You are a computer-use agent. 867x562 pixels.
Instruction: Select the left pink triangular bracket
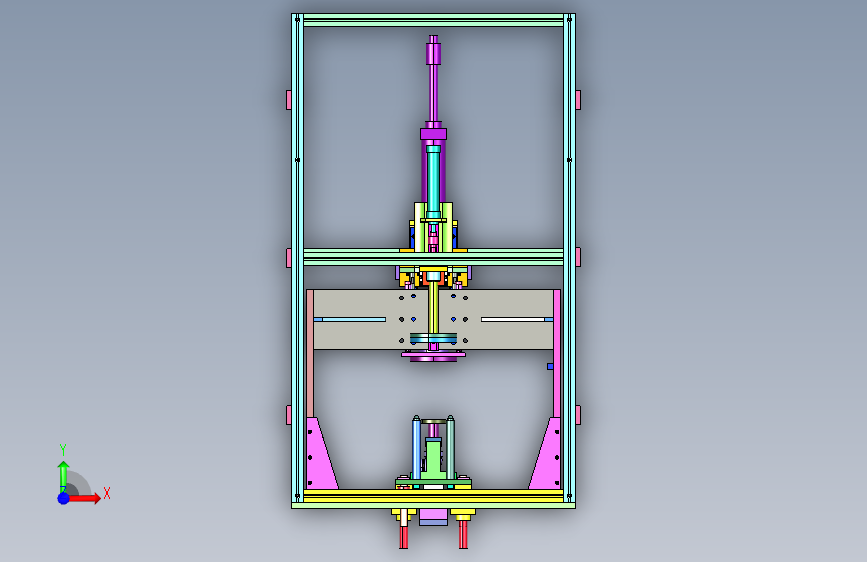coord(320,454)
